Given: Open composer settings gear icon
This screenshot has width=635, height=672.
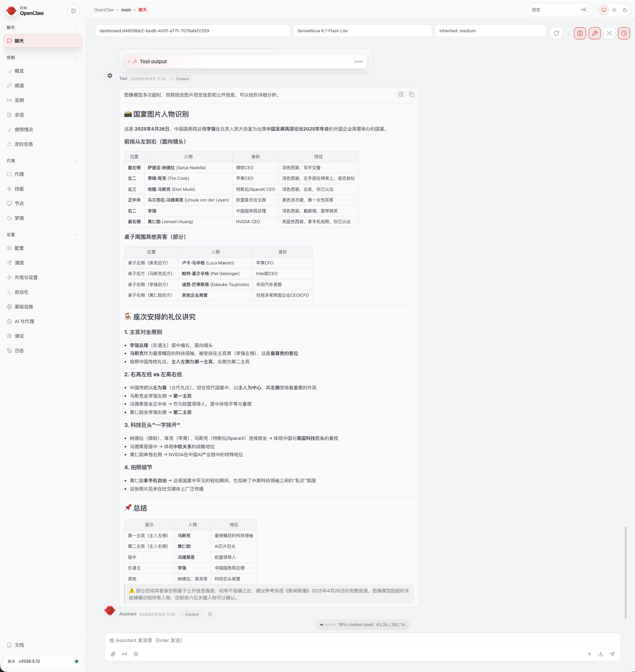Looking at the screenshot, I should click(x=136, y=654).
